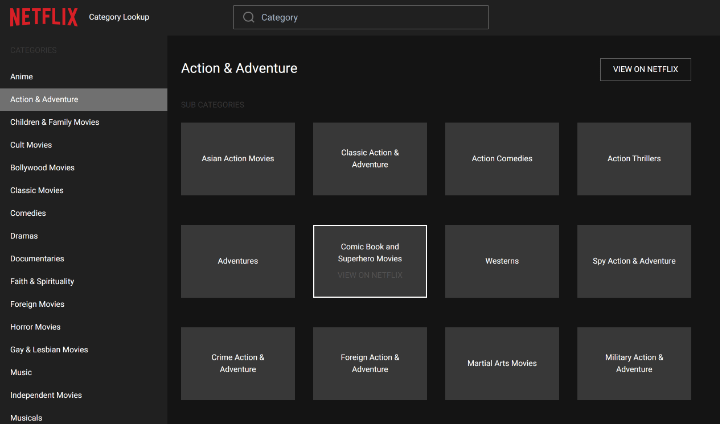Open Foreign Action & Adventure tile
The image size is (720, 424).
370,363
